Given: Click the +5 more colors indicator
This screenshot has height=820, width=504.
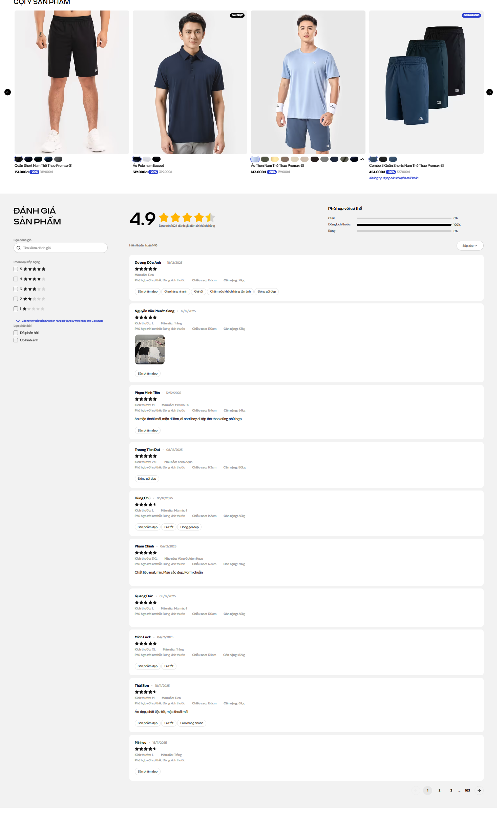Looking at the screenshot, I should tap(362, 159).
